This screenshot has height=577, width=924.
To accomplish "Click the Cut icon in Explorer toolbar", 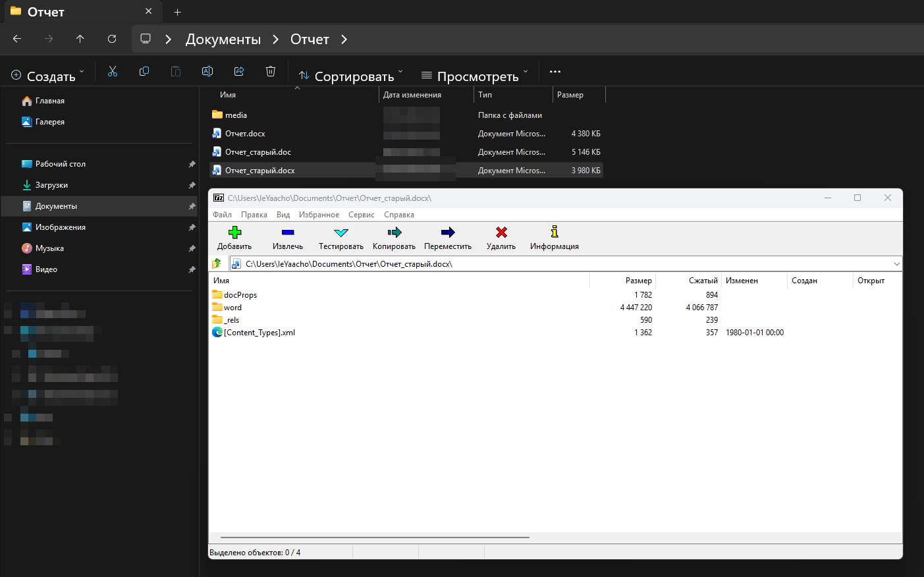I will pyautogui.click(x=113, y=71).
